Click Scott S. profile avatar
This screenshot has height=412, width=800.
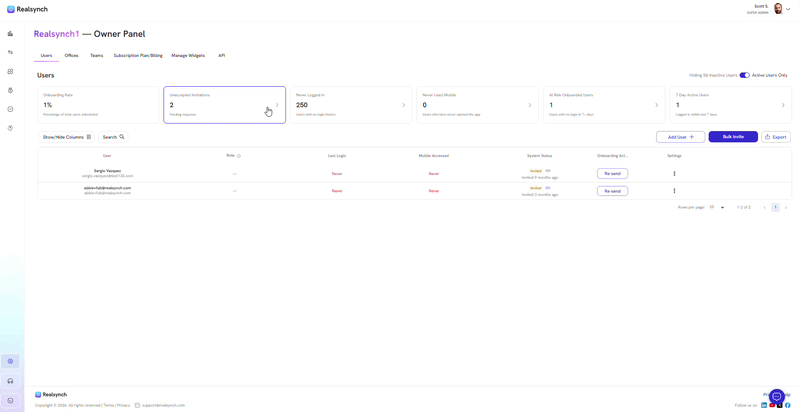[x=778, y=9]
